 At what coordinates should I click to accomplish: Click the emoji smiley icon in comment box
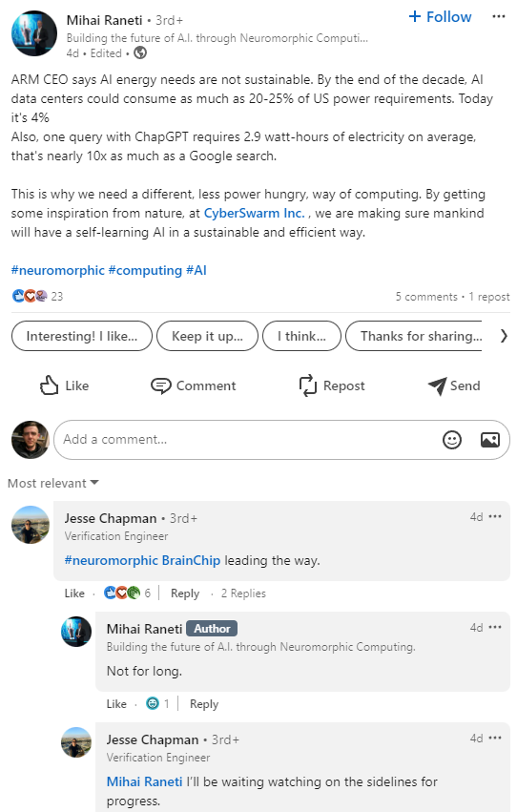click(x=452, y=440)
